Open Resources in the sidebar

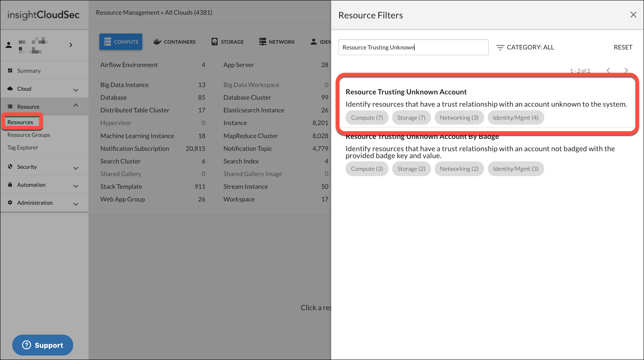click(20, 122)
